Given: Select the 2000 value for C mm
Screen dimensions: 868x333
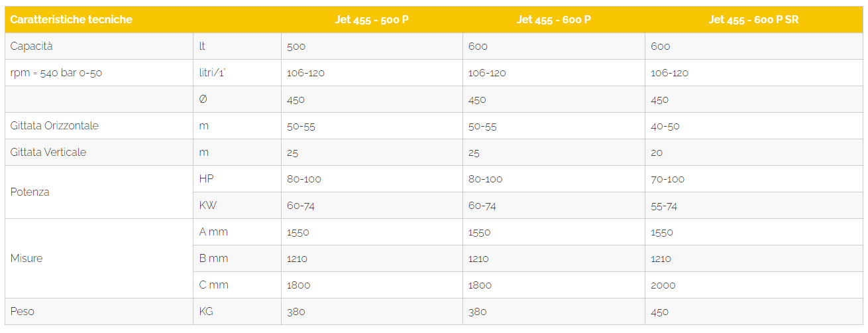Looking at the screenshot, I should [x=663, y=285].
